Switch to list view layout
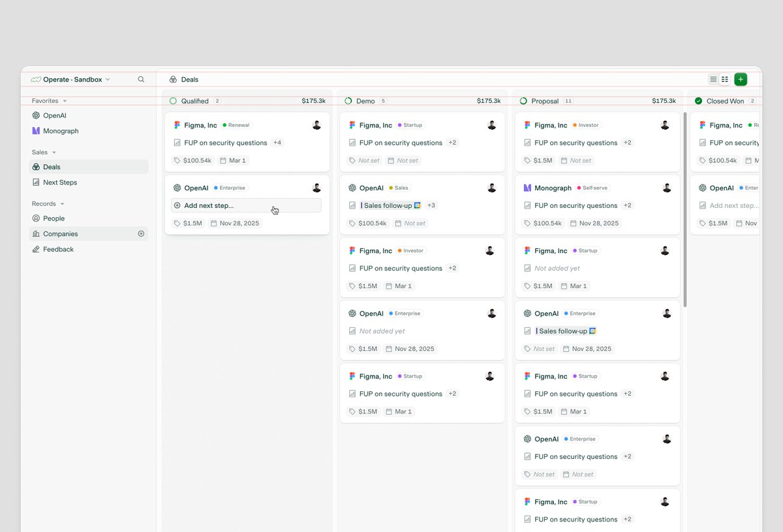Image resolution: width=783 pixels, height=532 pixels. (713, 80)
